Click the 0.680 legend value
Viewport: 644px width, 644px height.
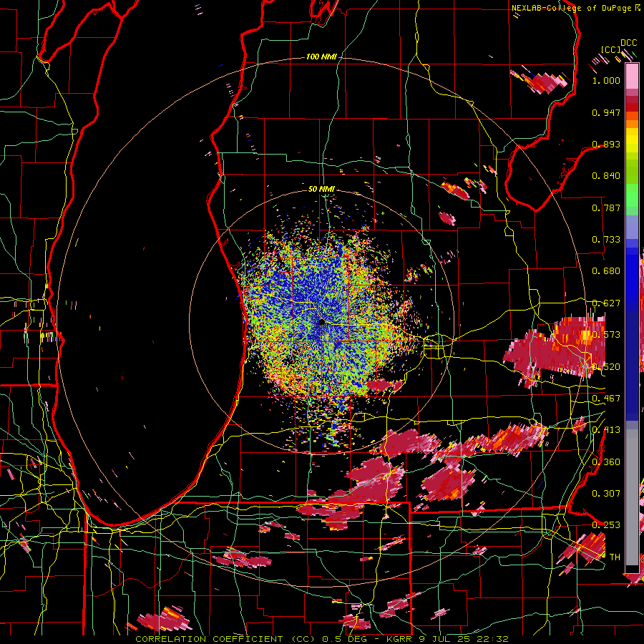606,271
